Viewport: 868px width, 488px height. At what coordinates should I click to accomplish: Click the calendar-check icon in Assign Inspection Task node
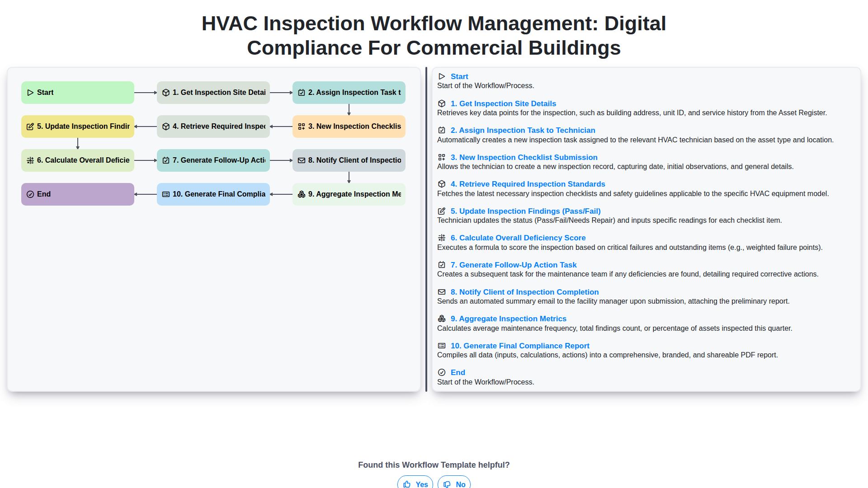click(x=302, y=93)
